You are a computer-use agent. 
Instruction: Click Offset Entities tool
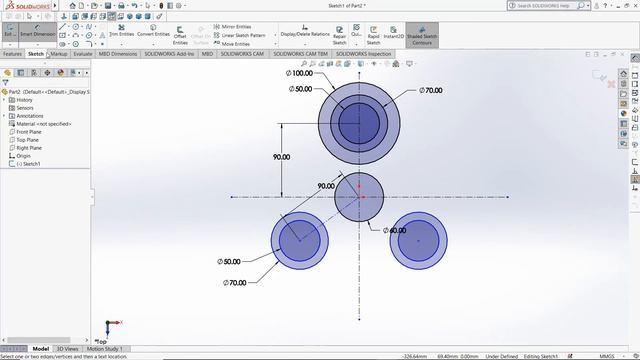click(180, 36)
